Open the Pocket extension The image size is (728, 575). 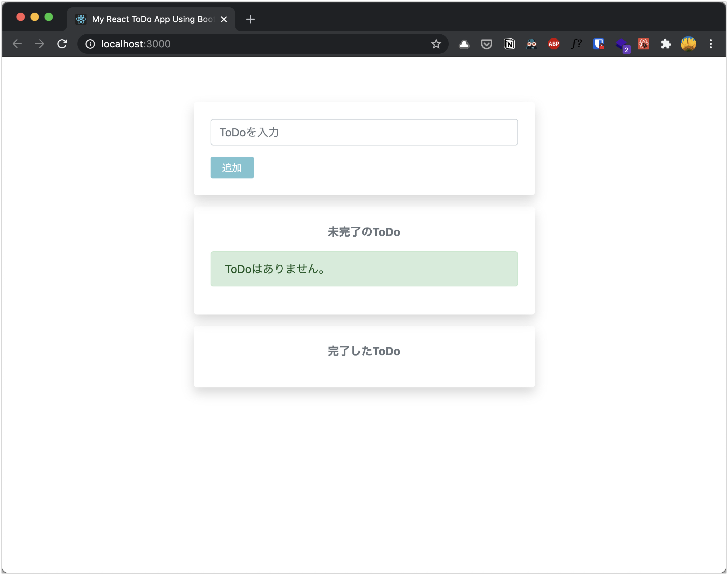(486, 44)
